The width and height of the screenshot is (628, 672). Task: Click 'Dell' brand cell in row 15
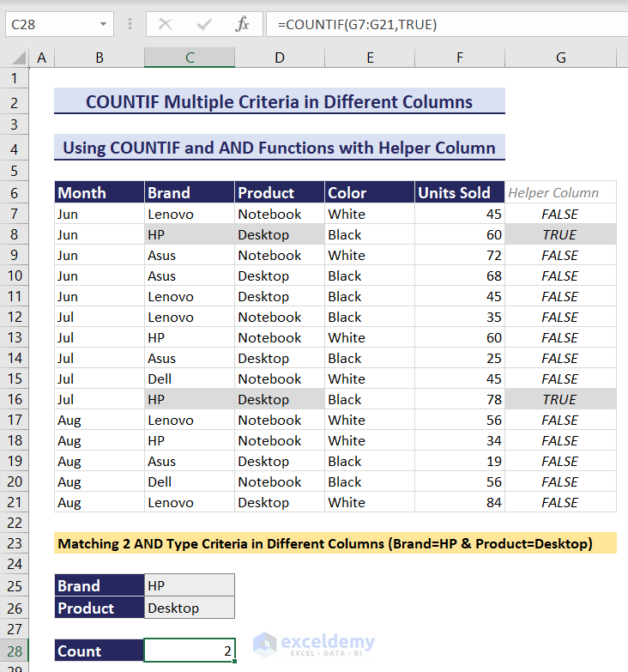(190, 378)
